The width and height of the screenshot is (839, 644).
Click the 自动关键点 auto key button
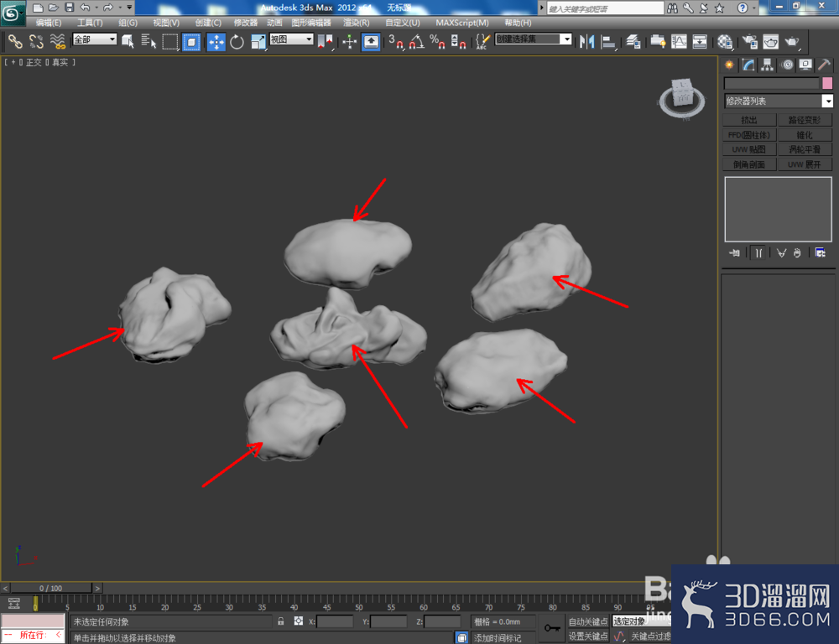coord(587,621)
